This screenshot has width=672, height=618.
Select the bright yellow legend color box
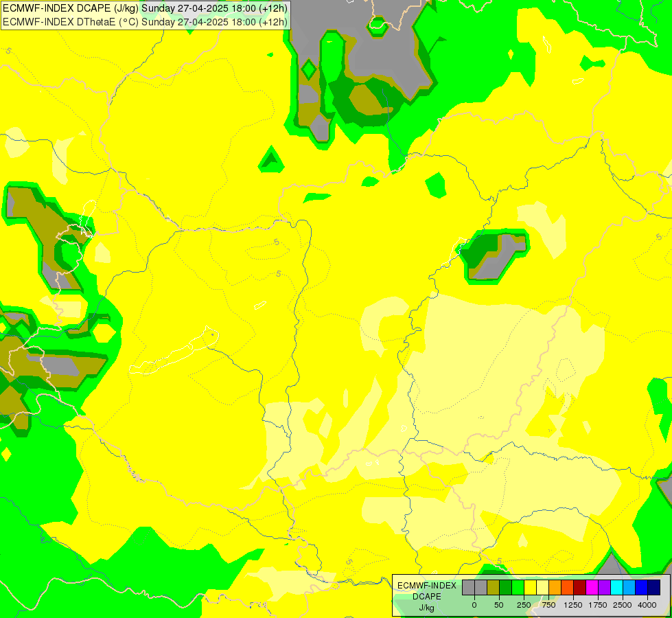coord(530,588)
